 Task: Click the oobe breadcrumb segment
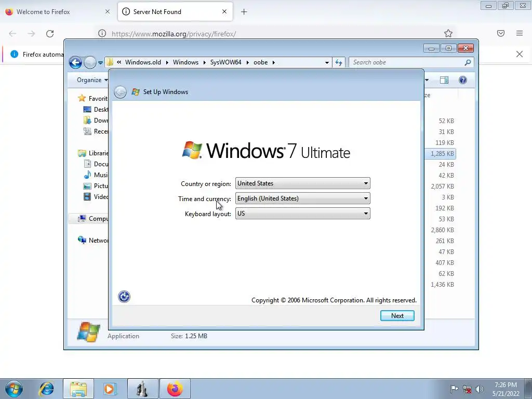[x=261, y=62]
